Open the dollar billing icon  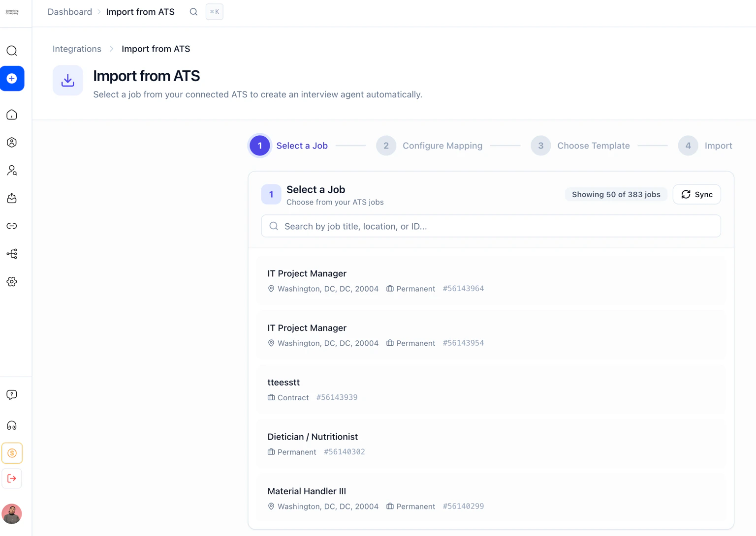pos(12,453)
